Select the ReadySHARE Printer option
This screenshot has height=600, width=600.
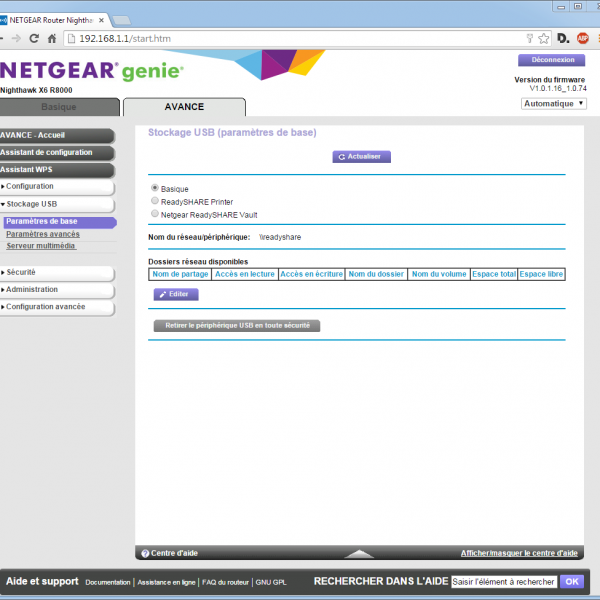[x=154, y=201]
